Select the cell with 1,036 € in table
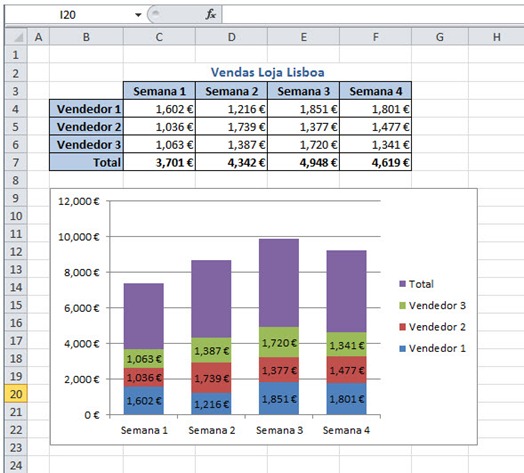 coord(159,127)
